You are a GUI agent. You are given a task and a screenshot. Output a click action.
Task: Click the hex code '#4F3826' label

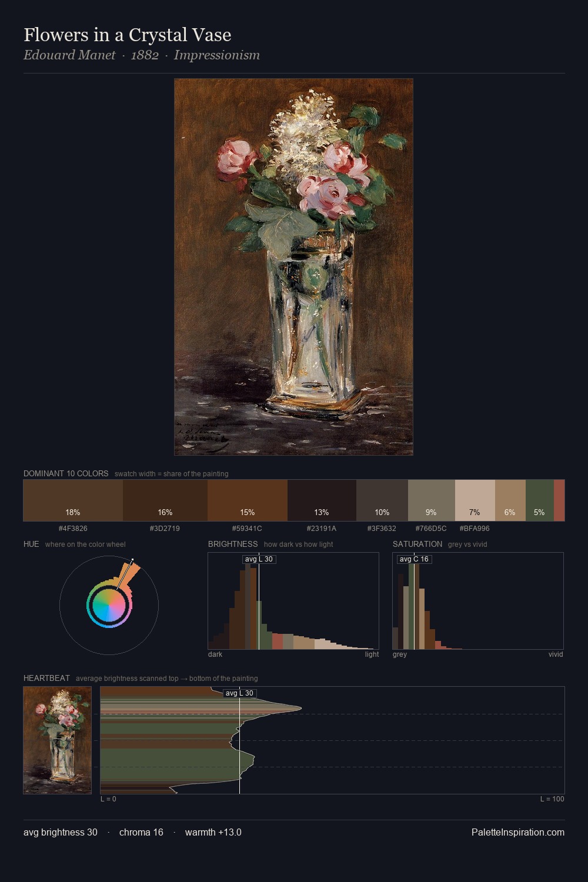pyautogui.click(x=73, y=528)
